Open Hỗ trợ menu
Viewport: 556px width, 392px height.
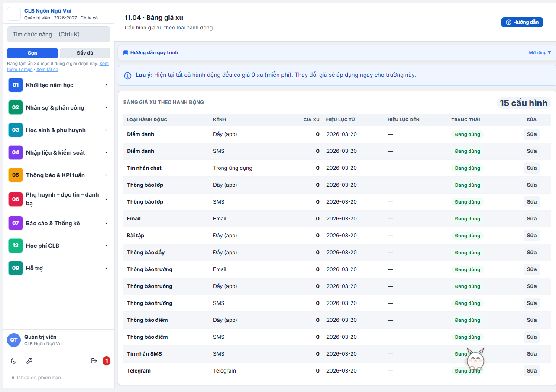coord(58,268)
